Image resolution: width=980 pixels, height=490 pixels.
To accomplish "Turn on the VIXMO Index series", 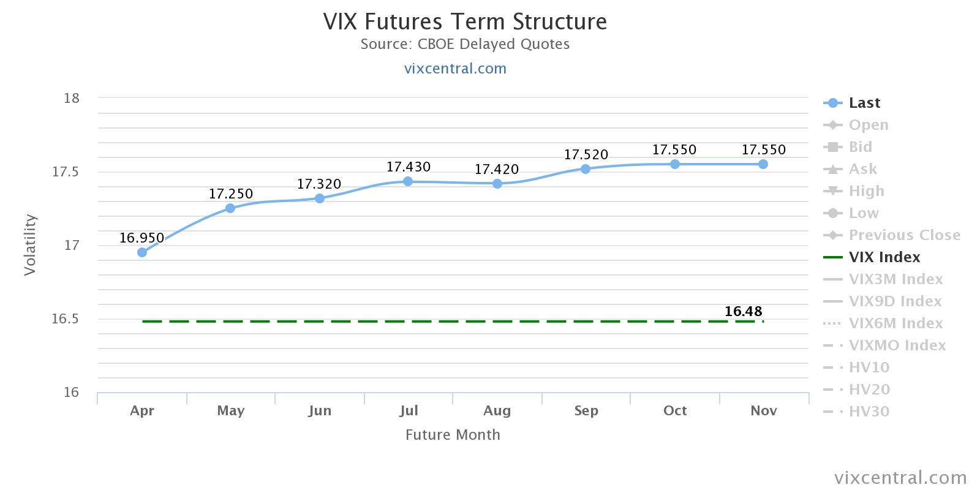I will coord(897,345).
